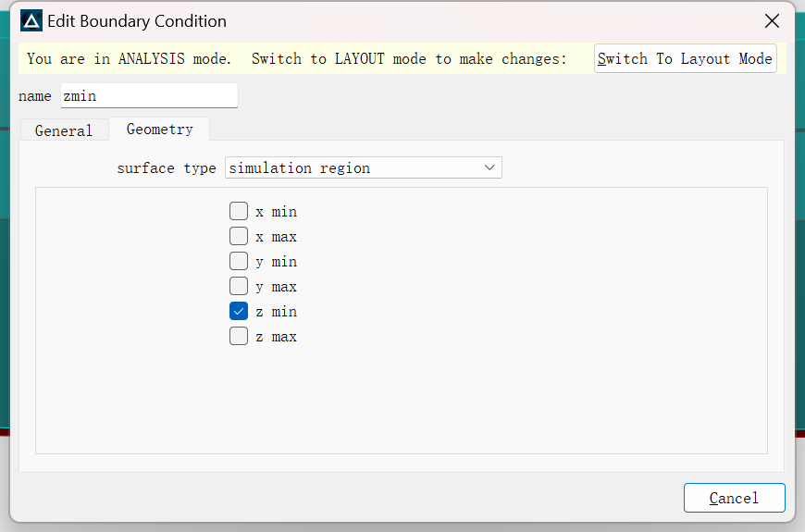Close the Edit Boundary Condition dialog
The width and height of the screenshot is (805, 532).
pyautogui.click(x=772, y=21)
